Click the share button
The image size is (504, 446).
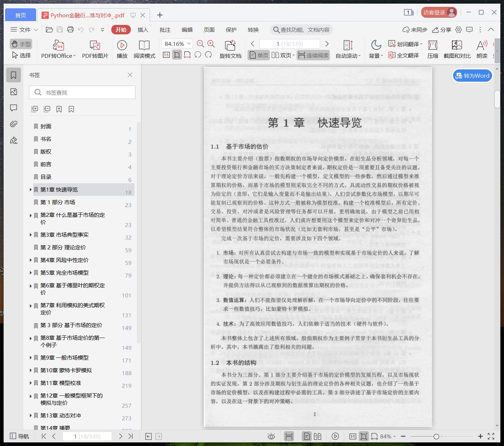(x=442, y=30)
